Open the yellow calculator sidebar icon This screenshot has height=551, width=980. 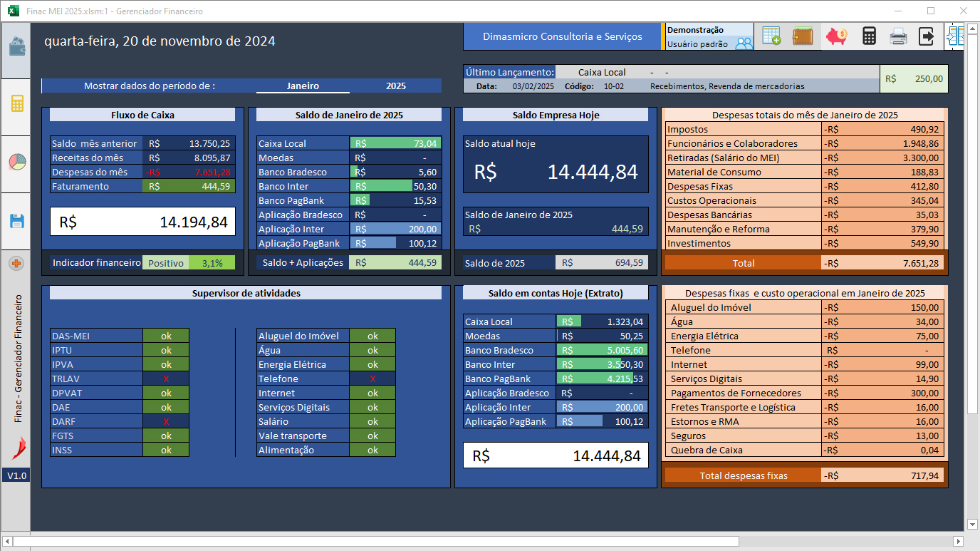[x=16, y=104]
